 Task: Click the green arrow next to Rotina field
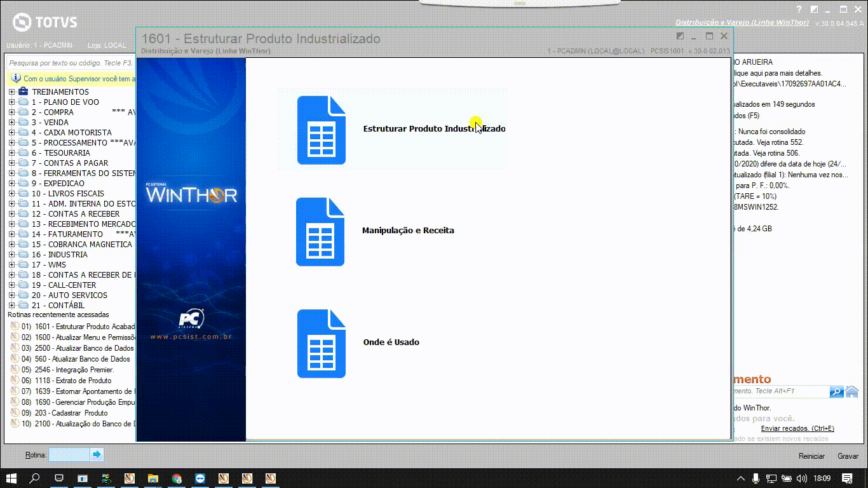point(97,455)
